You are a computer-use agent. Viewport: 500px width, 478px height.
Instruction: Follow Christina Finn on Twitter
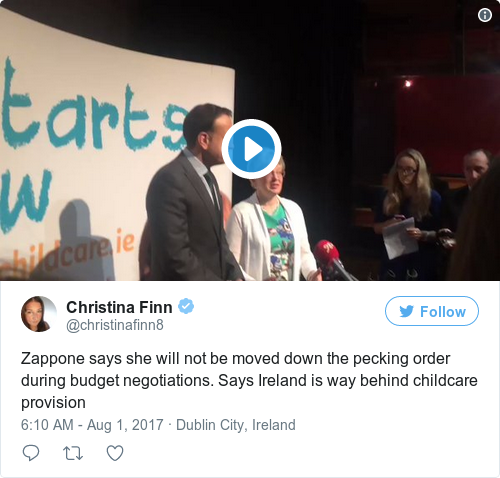coord(432,311)
